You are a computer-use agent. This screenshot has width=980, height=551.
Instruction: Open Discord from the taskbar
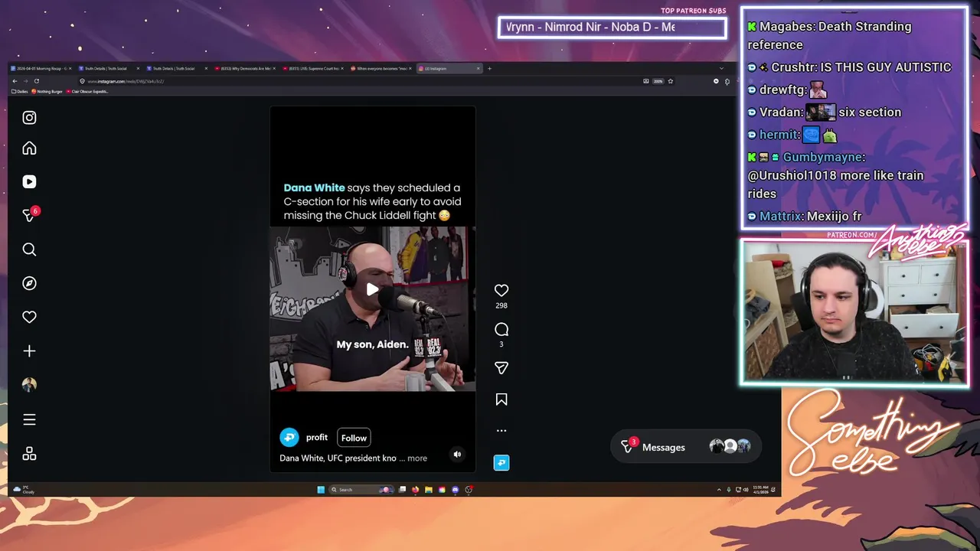(x=456, y=490)
